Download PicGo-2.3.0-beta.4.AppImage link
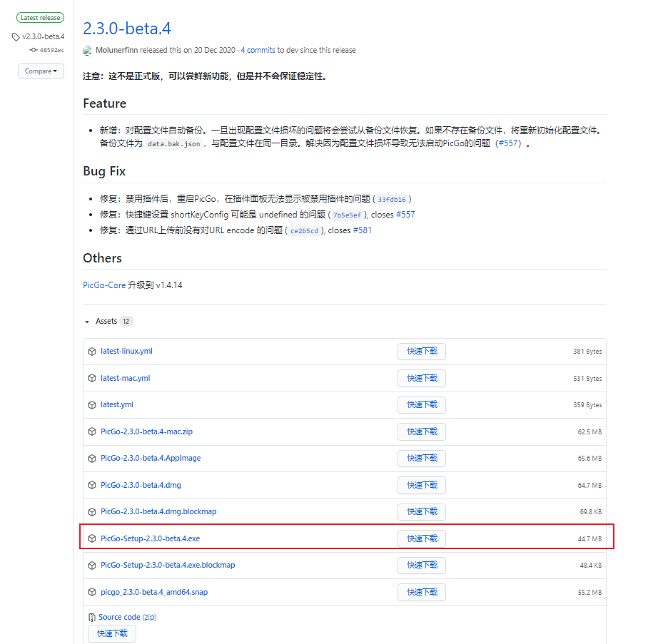 point(151,458)
